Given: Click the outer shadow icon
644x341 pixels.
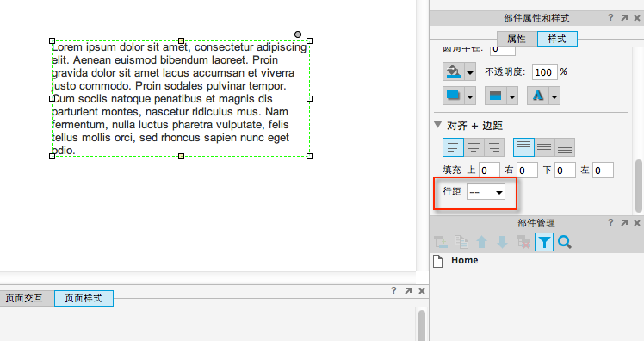Looking at the screenshot, I should [x=454, y=96].
